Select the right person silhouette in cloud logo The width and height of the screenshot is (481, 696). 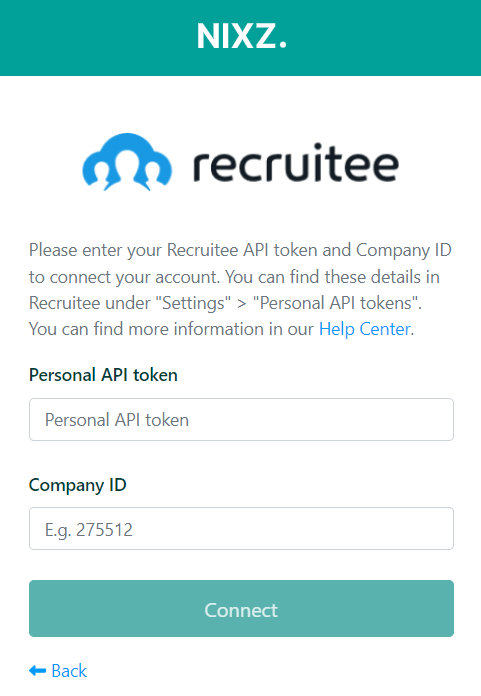click(x=153, y=174)
